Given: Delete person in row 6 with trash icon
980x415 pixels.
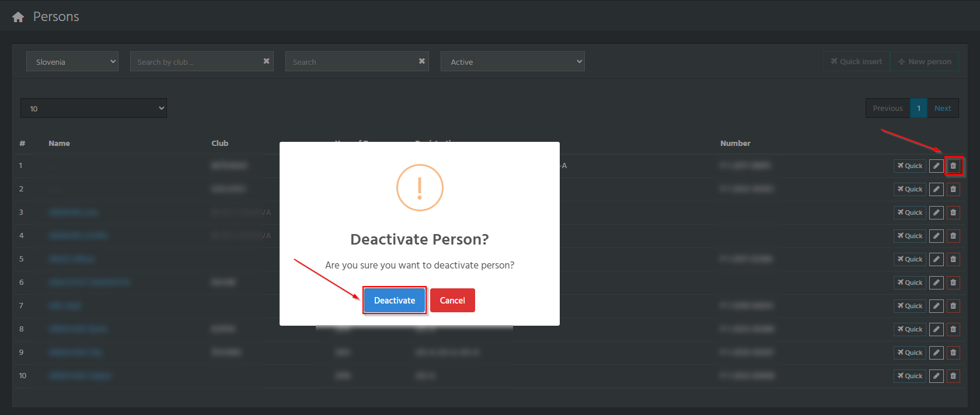Looking at the screenshot, I should click(x=953, y=283).
